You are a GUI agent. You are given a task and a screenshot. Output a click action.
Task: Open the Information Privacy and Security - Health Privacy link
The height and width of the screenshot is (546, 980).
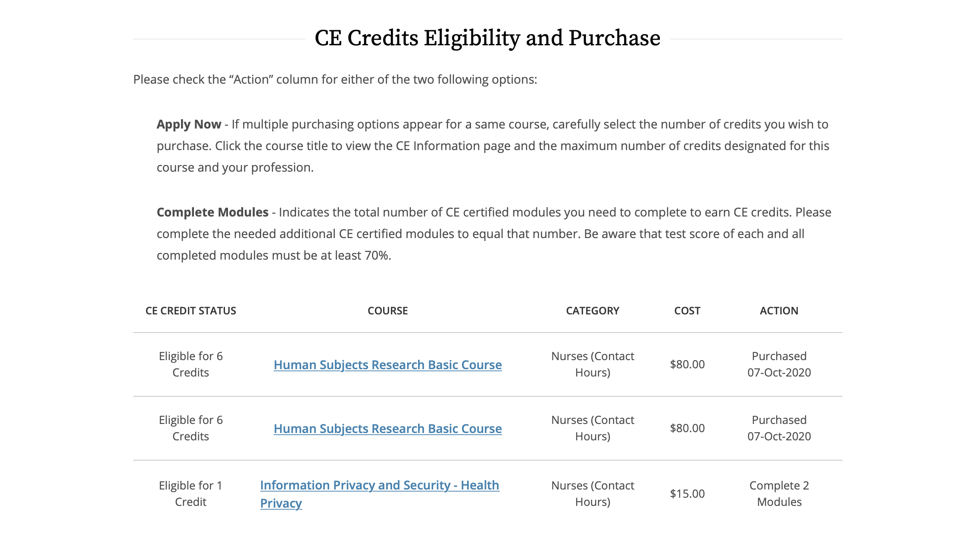click(x=379, y=493)
